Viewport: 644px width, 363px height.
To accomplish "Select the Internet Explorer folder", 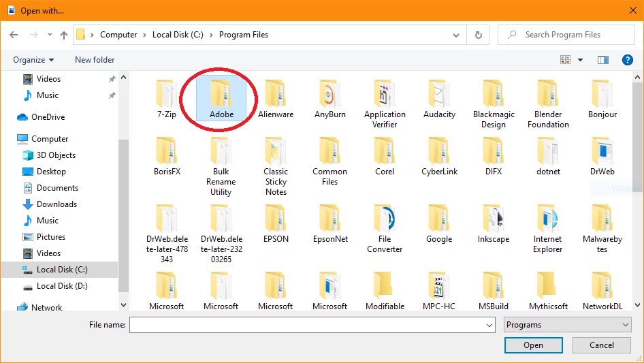I will [x=547, y=229].
